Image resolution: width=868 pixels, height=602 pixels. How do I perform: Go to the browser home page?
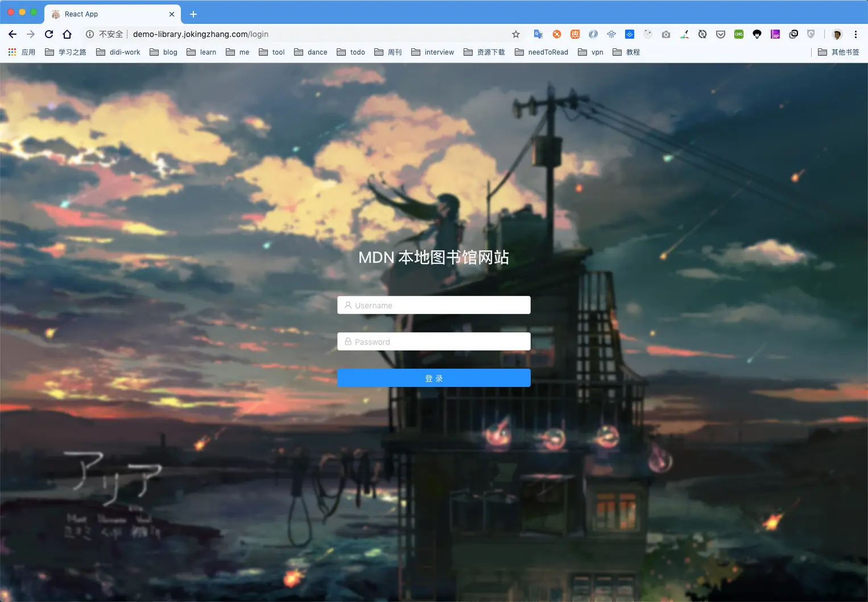click(67, 34)
